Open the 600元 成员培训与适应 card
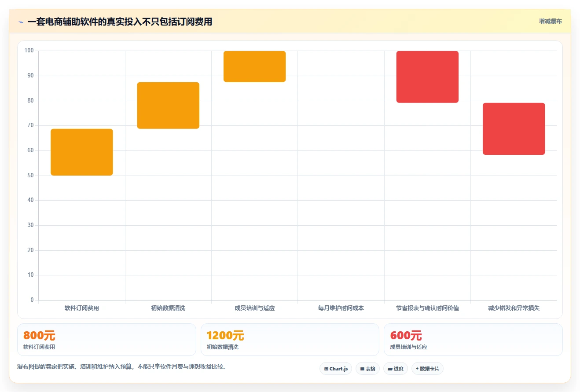The width and height of the screenshot is (580, 392). tap(473, 340)
